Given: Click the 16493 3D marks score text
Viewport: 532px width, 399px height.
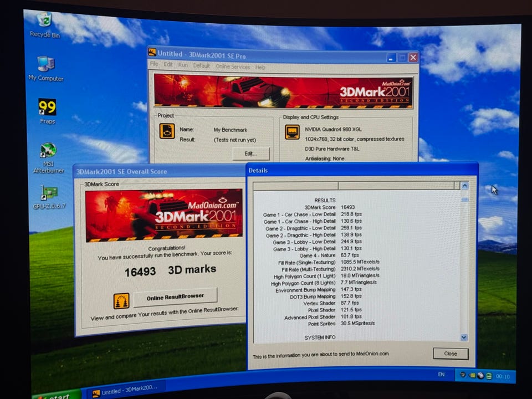Looking at the screenshot, I should (x=170, y=270).
